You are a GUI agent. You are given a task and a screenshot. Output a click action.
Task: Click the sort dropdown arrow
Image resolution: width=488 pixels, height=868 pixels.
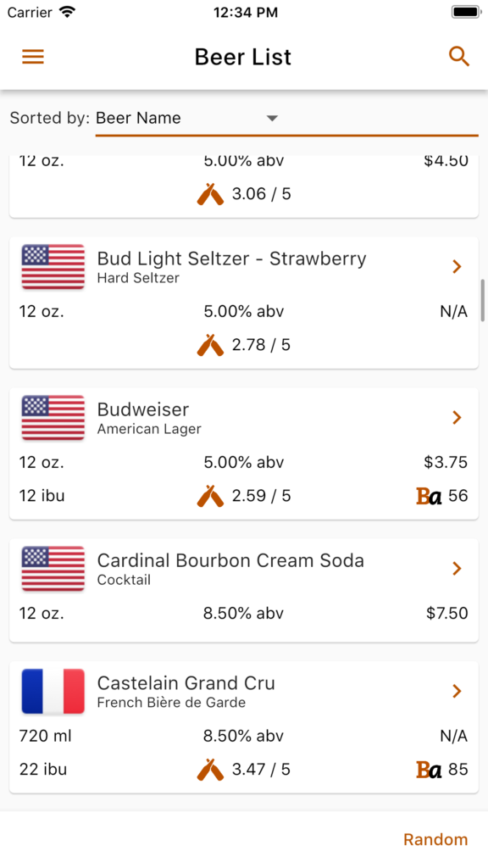pos(272,118)
